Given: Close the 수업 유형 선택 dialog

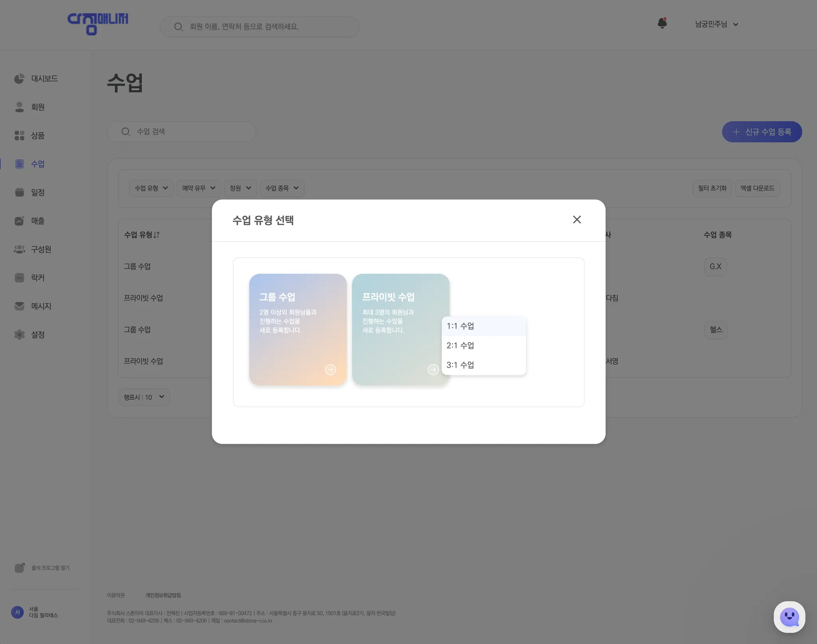Looking at the screenshot, I should pos(577,220).
